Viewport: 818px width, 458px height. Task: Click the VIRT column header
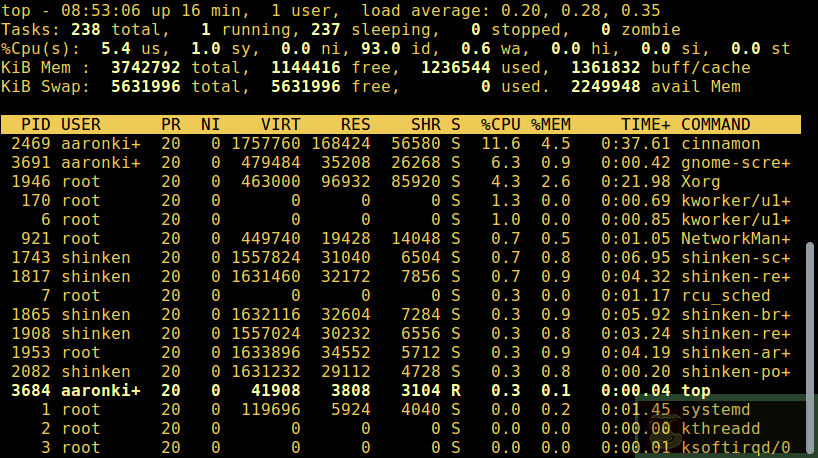coord(280,125)
